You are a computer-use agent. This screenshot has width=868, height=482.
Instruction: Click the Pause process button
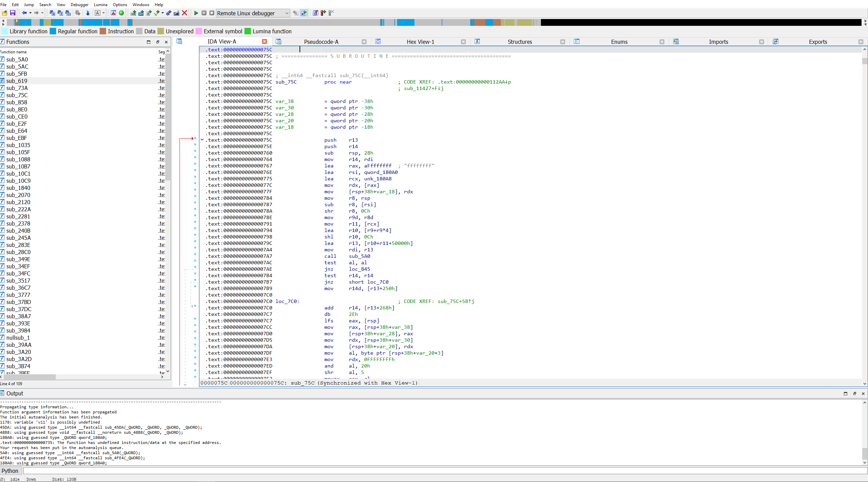tap(204, 13)
